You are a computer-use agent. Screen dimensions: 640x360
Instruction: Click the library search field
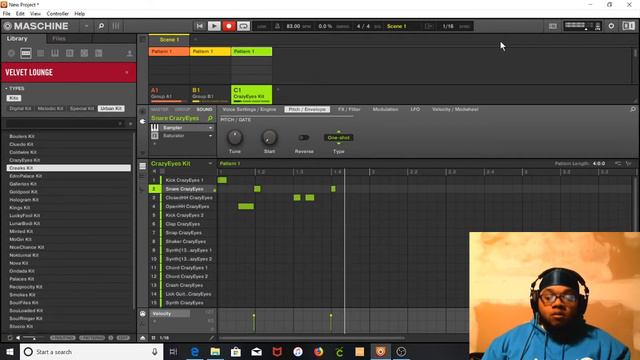pyautogui.click(x=62, y=123)
